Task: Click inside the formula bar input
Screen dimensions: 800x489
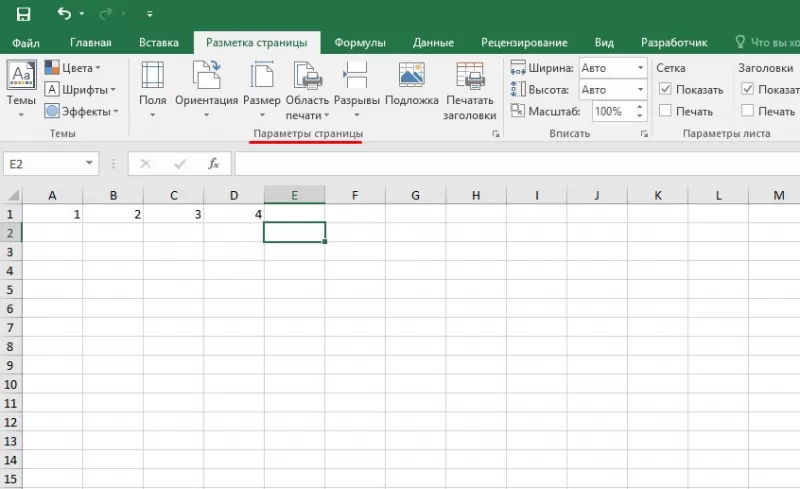Action: click(x=517, y=164)
